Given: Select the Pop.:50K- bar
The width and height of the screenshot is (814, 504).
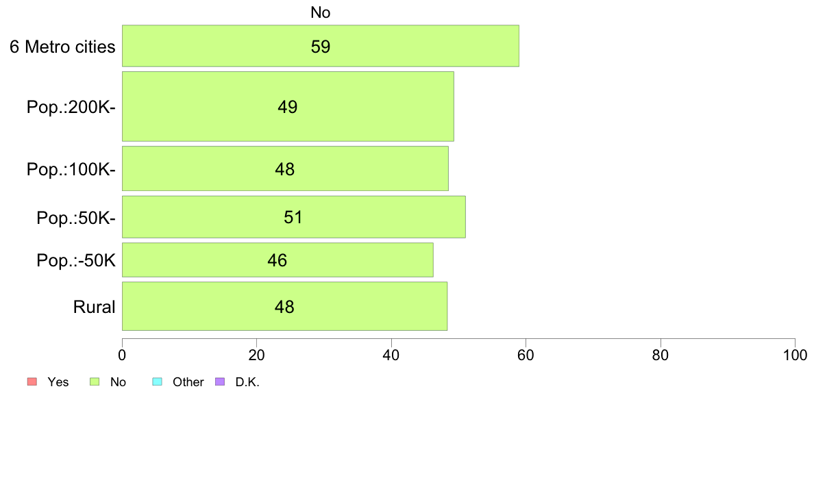Looking at the screenshot, I should (x=294, y=217).
